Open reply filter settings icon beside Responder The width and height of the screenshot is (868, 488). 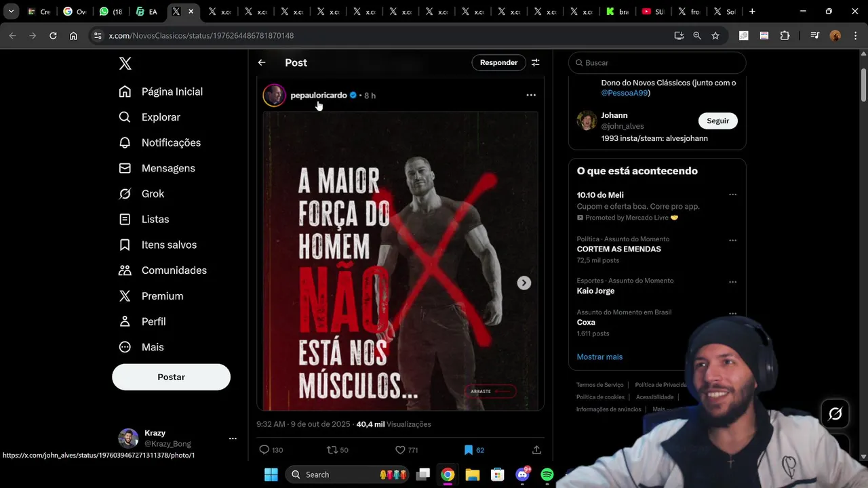click(x=536, y=62)
